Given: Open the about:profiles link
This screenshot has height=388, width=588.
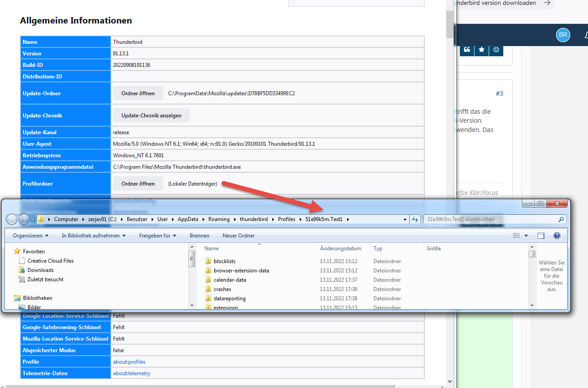Looking at the screenshot, I should pyautogui.click(x=129, y=362).
